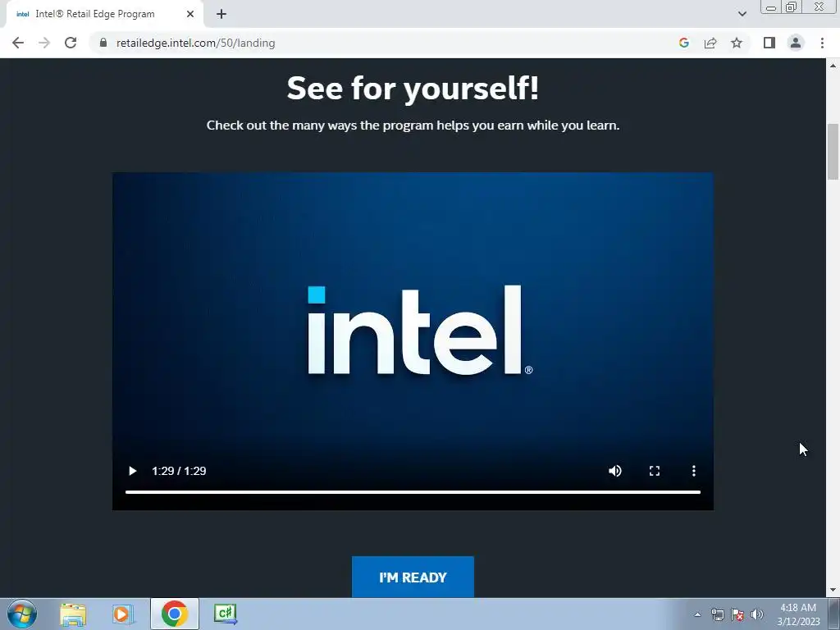Click the page scrollbar thumb
This screenshot has width=840, height=630.
pos(833,152)
